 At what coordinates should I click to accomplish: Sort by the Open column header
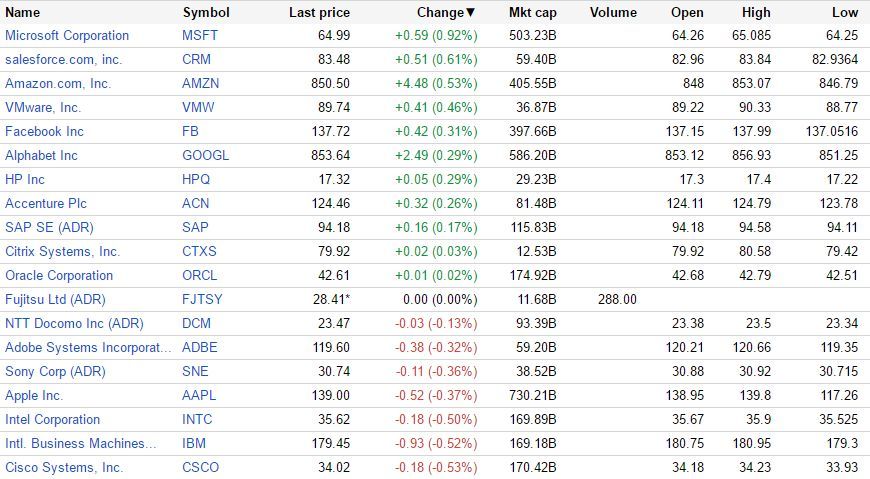click(687, 13)
